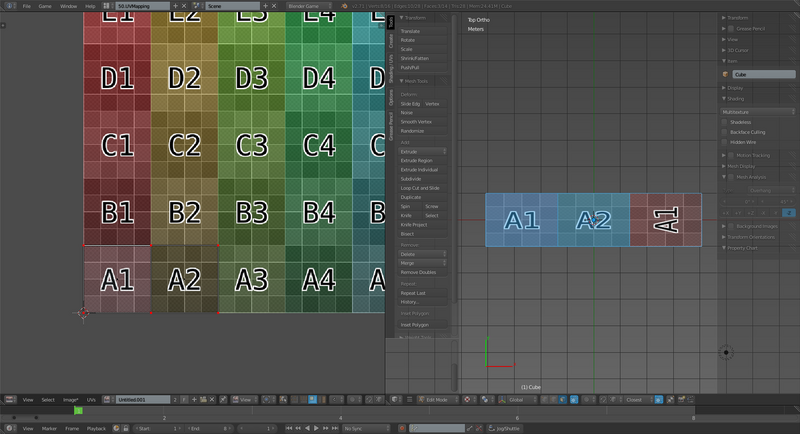The image size is (800, 434).
Task: Click the UV editor type icon
Action: [x=9, y=400]
